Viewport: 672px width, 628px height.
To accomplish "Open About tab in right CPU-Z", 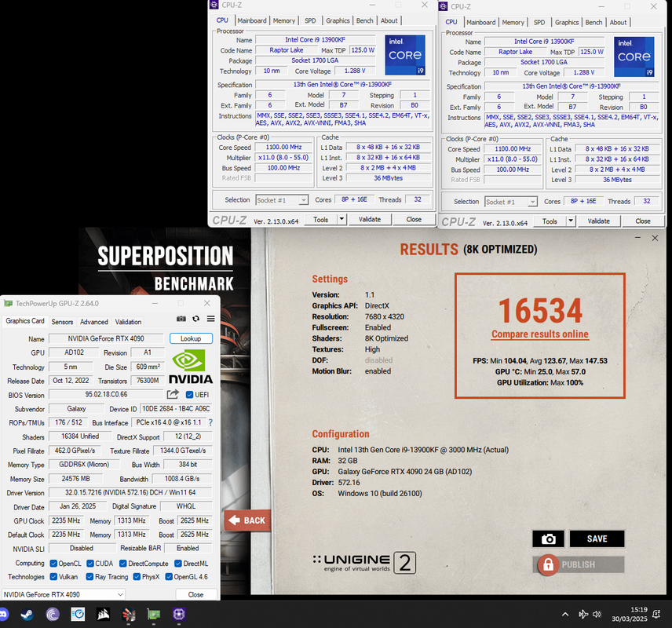I will 618,22.
